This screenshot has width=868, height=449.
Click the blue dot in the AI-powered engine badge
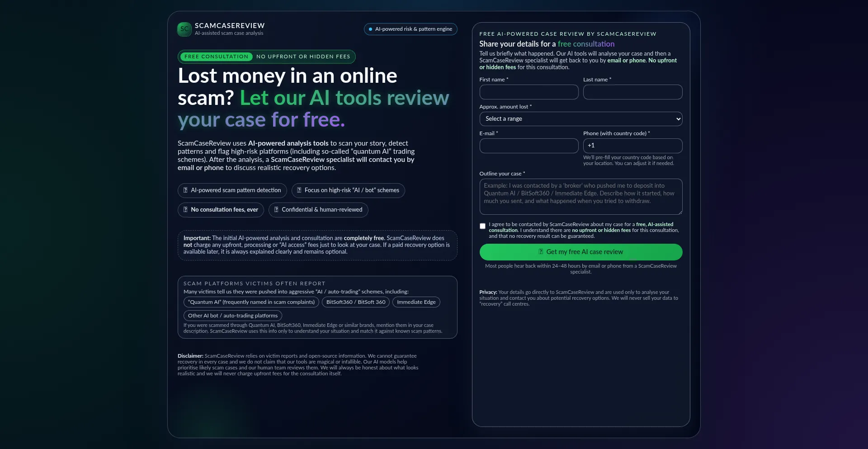coord(371,29)
